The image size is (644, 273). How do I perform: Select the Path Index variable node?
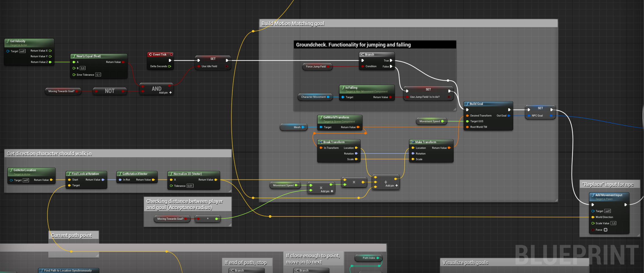pyautogui.click(x=369, y=258)
